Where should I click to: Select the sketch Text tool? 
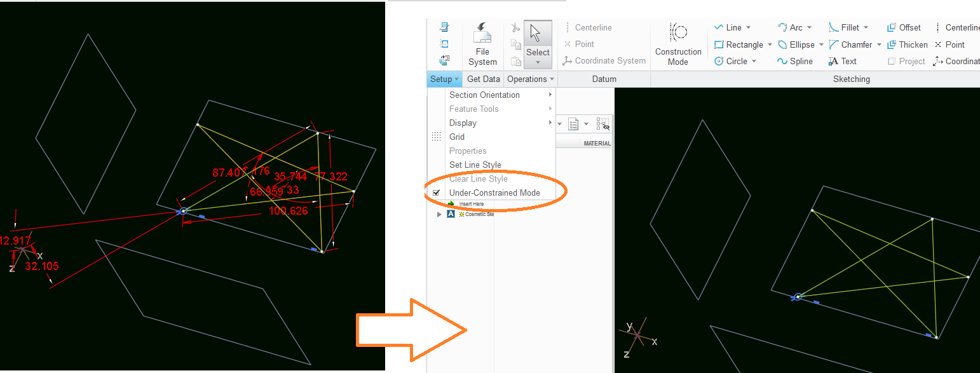click(843, 61)
